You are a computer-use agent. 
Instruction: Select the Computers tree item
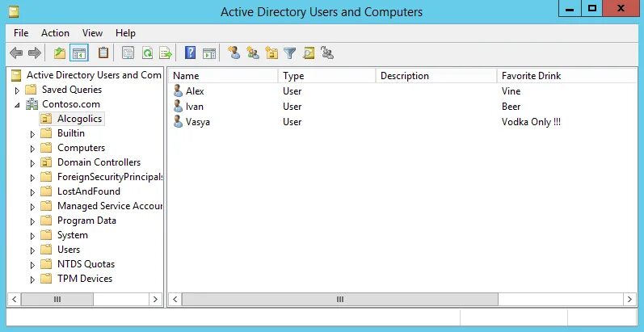coord(81,148)
